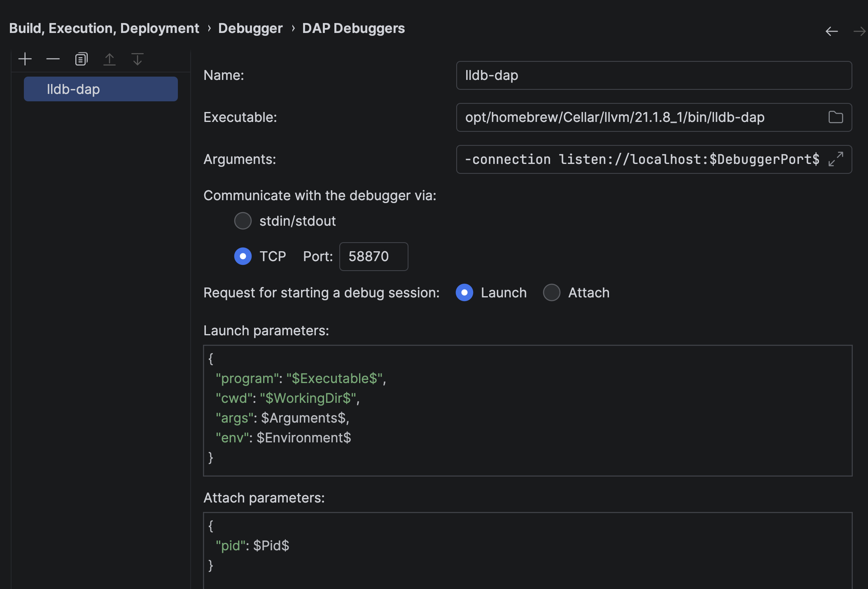The width and height of the screenshot is (868, 589).
Task: Select the stdin/stdout radio button
Action: [243, 221]
